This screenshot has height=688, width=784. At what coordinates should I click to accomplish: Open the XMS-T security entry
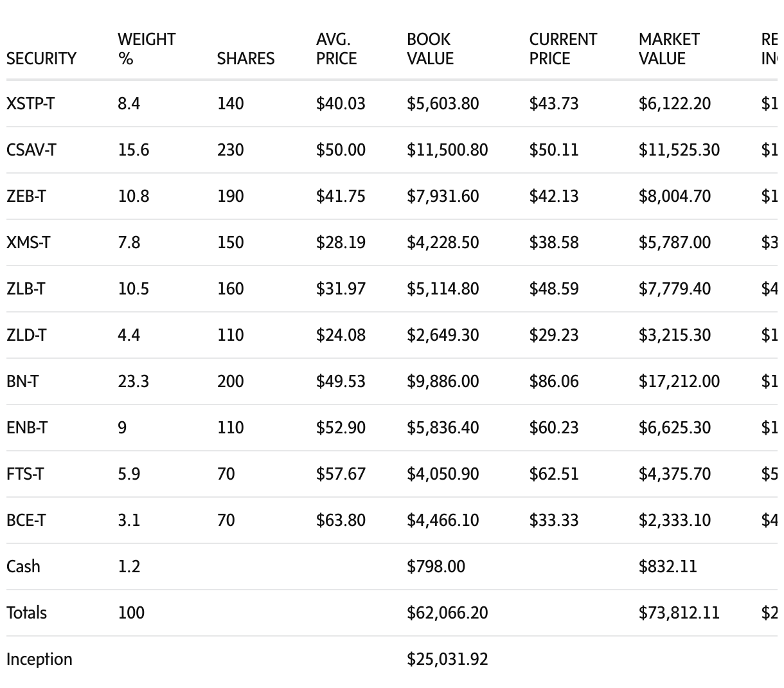click(28, 242)
